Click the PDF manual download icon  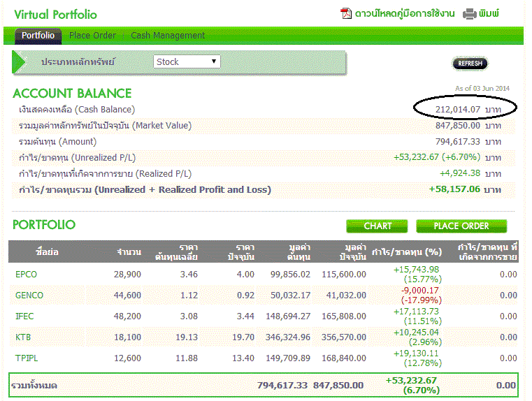coord(346,14)
